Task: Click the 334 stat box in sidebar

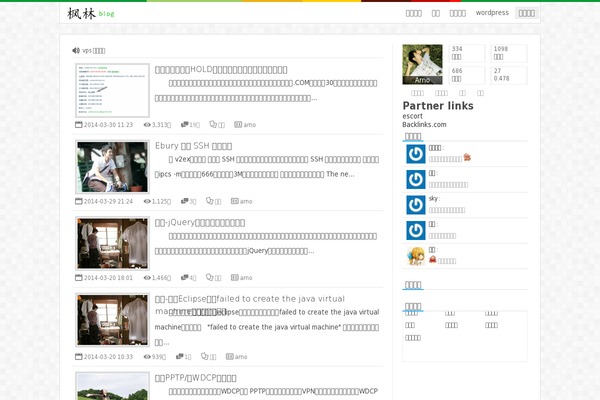Action: 466,53
